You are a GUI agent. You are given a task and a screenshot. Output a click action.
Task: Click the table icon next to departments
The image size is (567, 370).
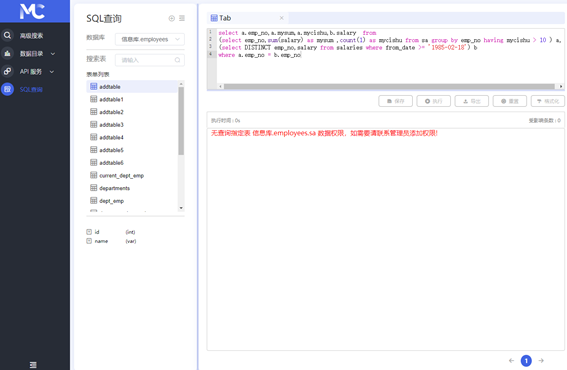[x=93, y=188]
